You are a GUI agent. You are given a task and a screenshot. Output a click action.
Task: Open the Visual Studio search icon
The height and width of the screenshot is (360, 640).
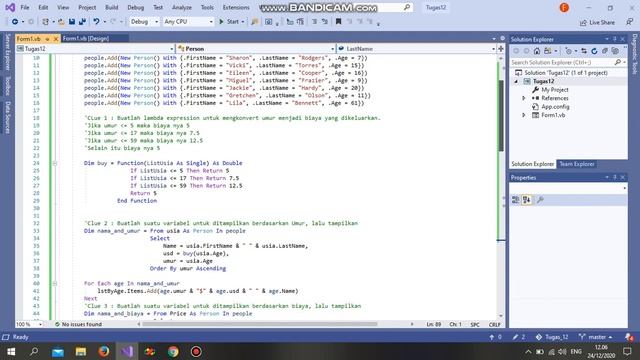[407, 7]
